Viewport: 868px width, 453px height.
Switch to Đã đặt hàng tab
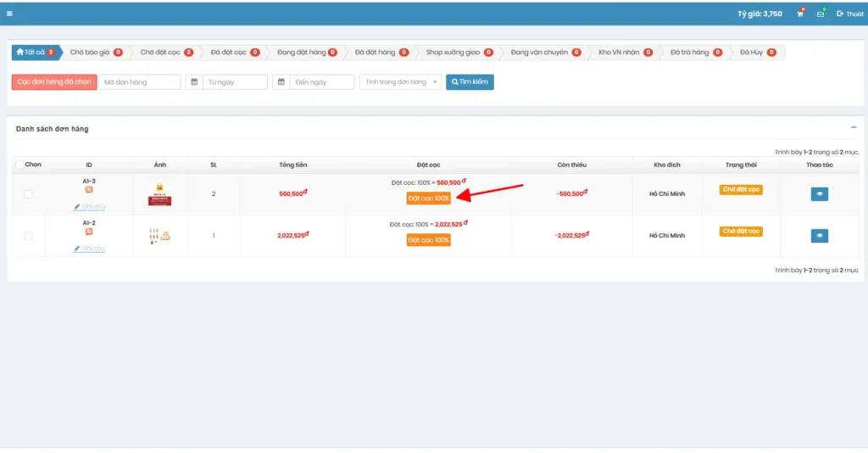coord(381,52)
